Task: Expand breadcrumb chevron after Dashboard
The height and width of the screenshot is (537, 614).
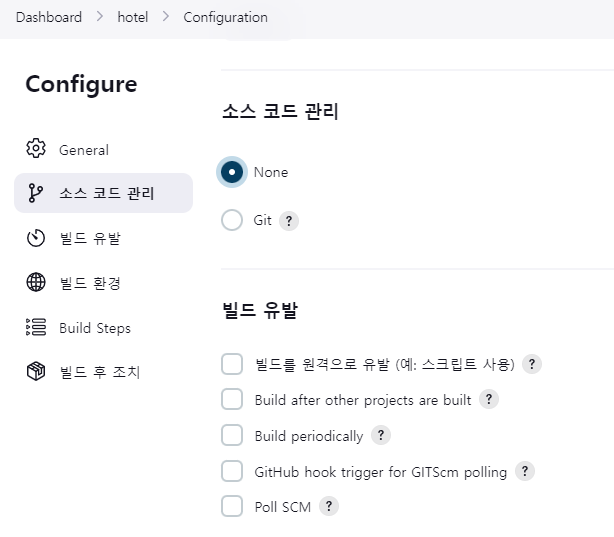Action: pos(100,16)
